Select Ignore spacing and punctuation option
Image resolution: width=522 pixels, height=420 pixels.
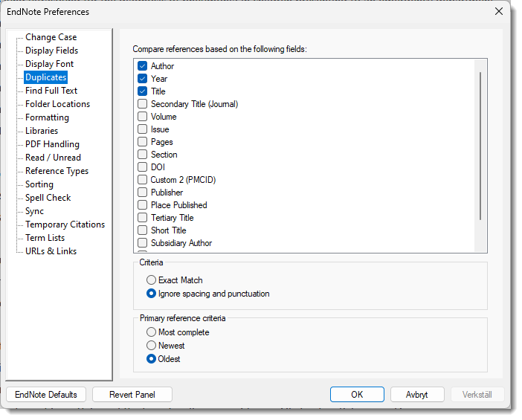[x=151, y=294]
